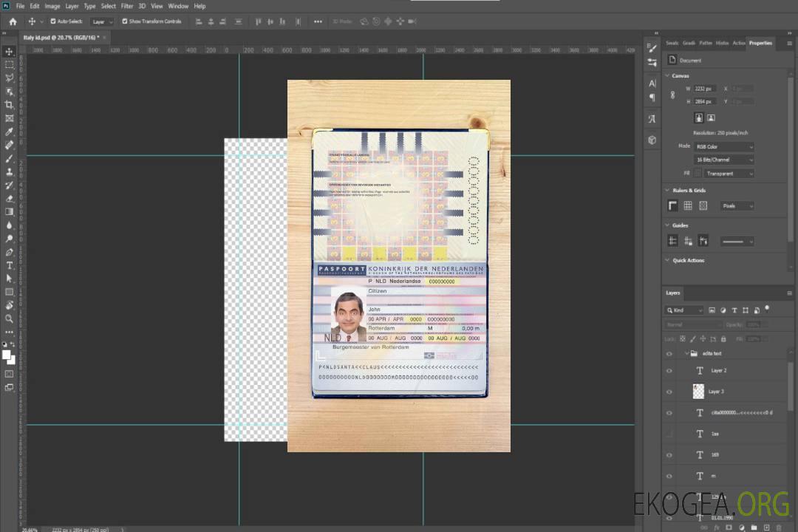This screenshot has height=532, width=798.
Task: Click the create new group folder icon
Action: coord(754,528)
